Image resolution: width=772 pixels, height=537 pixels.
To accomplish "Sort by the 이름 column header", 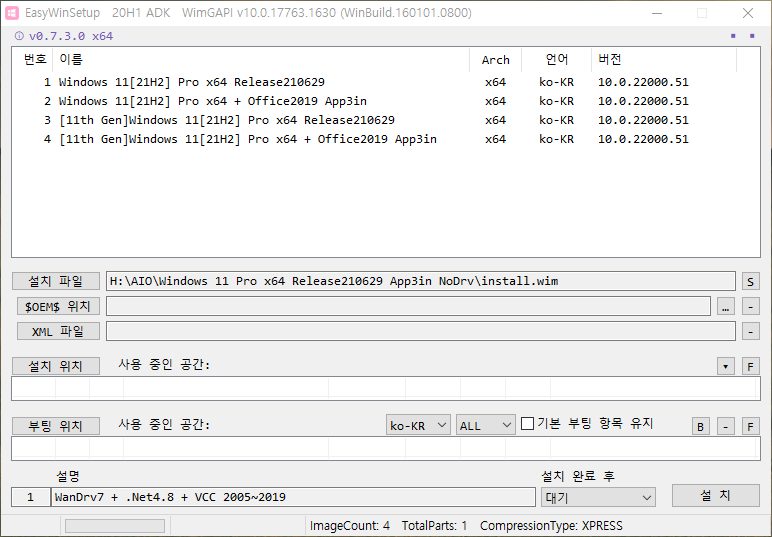I will point(261,60).
